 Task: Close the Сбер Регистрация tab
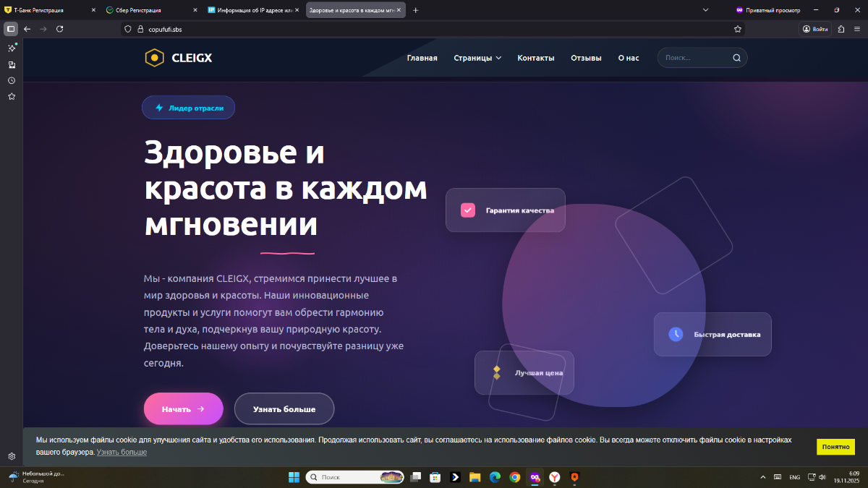tap(195, 10)
